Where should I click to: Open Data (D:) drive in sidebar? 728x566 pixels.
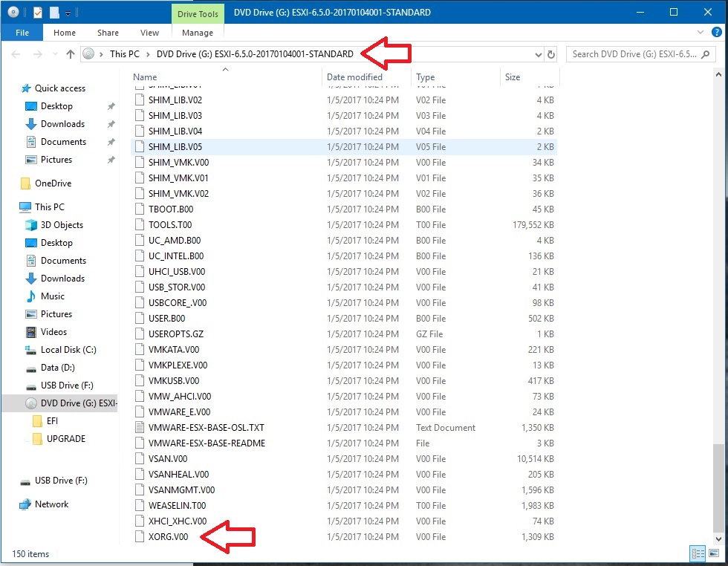tap(58, 368)
